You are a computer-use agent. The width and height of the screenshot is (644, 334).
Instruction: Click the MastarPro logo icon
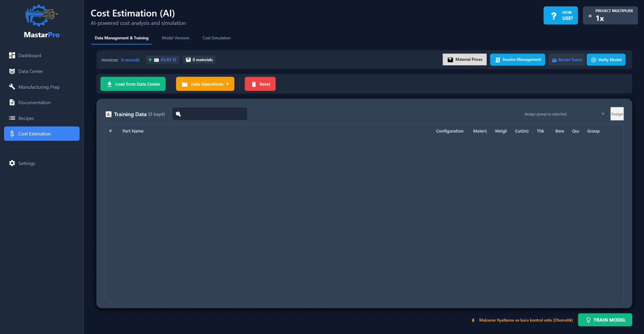pos(42,16)
